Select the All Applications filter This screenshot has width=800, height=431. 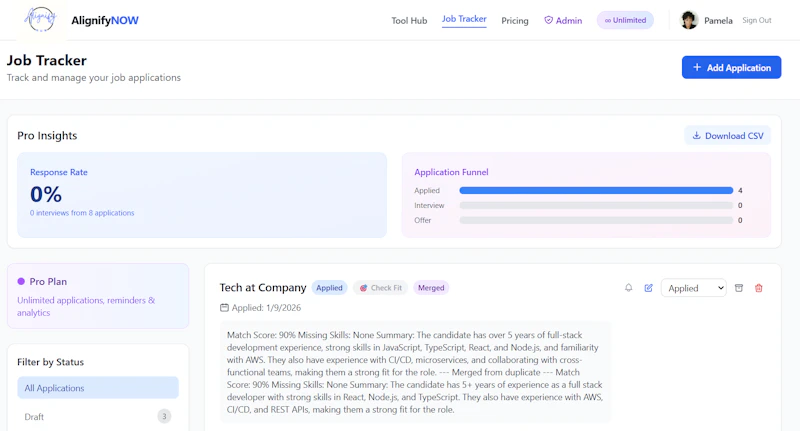pos(98,388)
